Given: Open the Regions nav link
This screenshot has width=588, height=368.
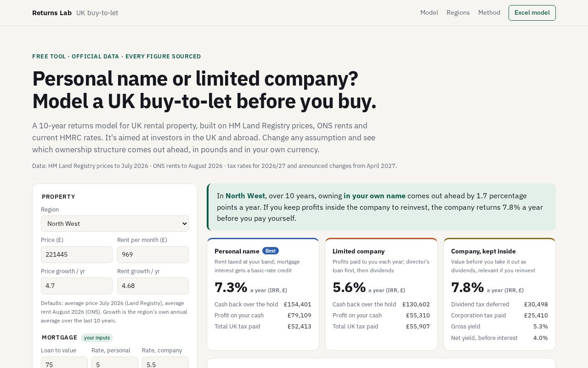Looking at the screenshot, I should [458, 13].
